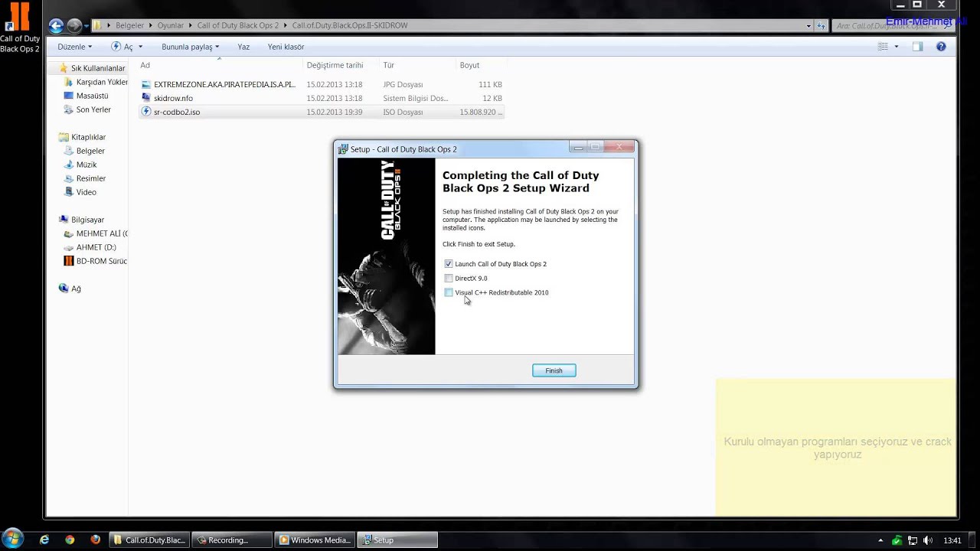Select the skidrow.nfo file

[322, 98]
